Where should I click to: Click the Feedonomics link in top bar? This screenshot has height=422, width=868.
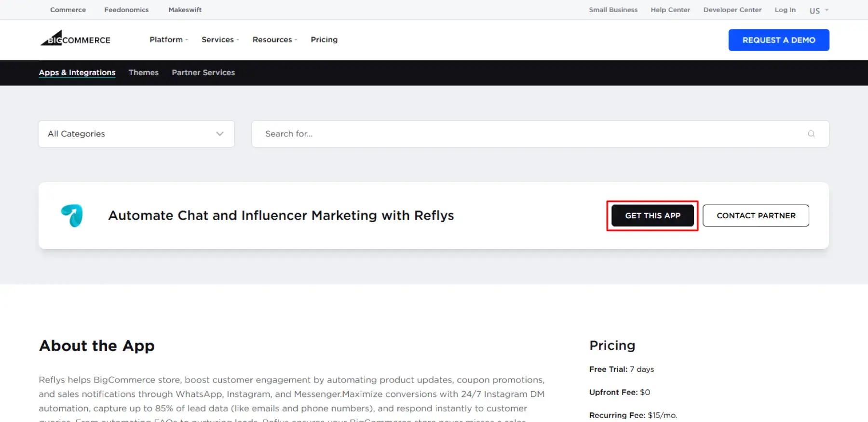pyautogui.click(x=126, y=10)
